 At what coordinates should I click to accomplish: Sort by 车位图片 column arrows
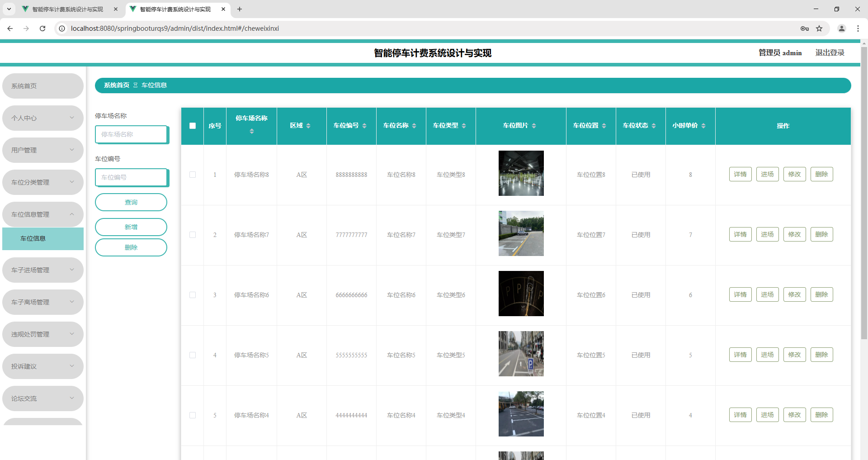(x=534, y=126)
